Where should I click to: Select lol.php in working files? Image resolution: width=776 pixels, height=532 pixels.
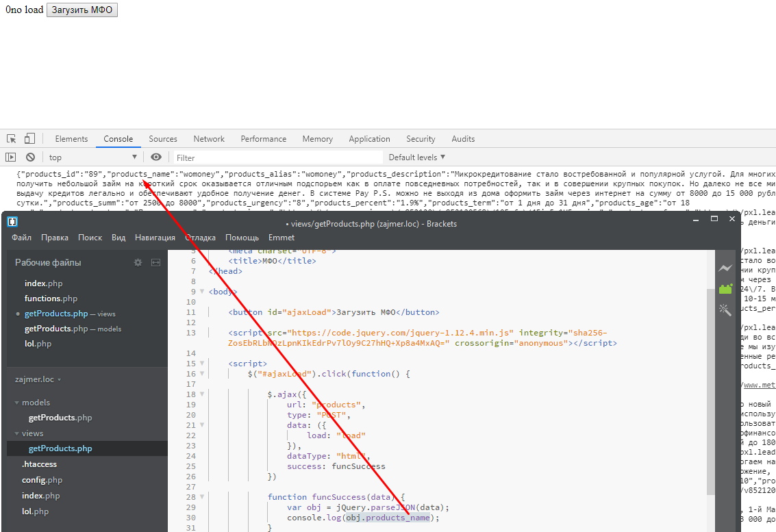[x=38, y=344]
